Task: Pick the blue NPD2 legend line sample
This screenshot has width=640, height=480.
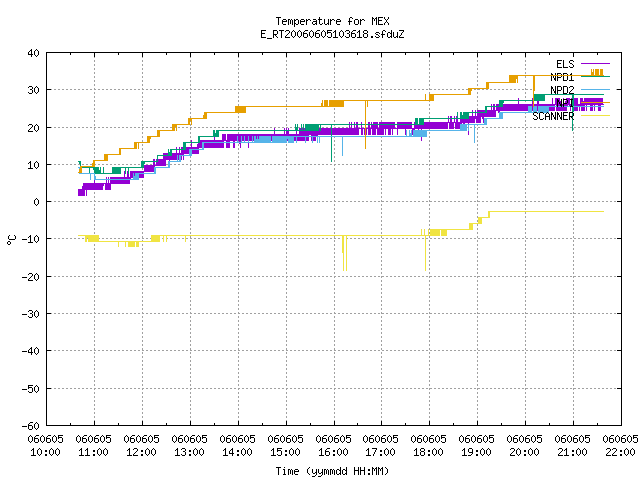Action: 595,89
